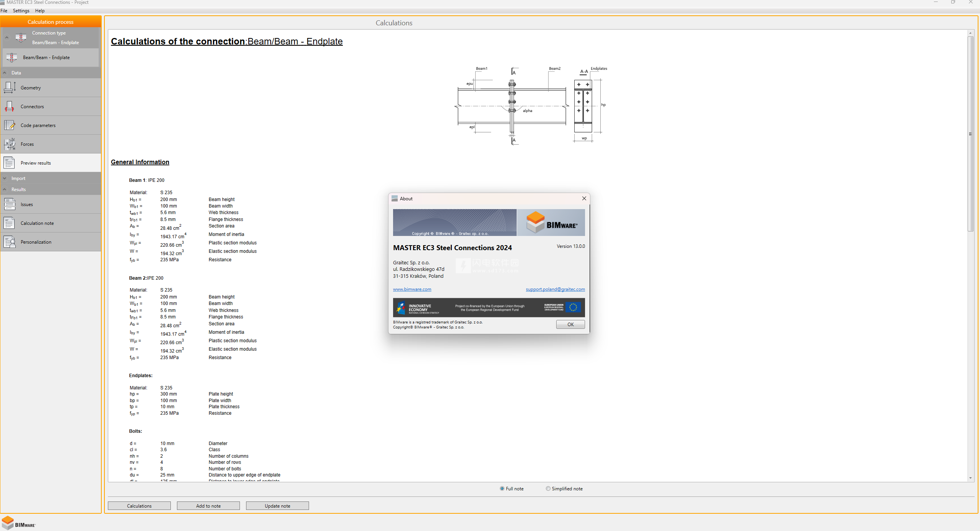Open the Settings menu
Screen dimensions: 980x531
(x=21, y=11)
